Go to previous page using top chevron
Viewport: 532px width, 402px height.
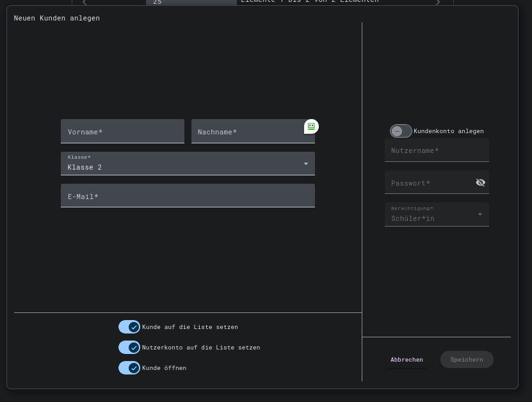click(x=85, y=3)
